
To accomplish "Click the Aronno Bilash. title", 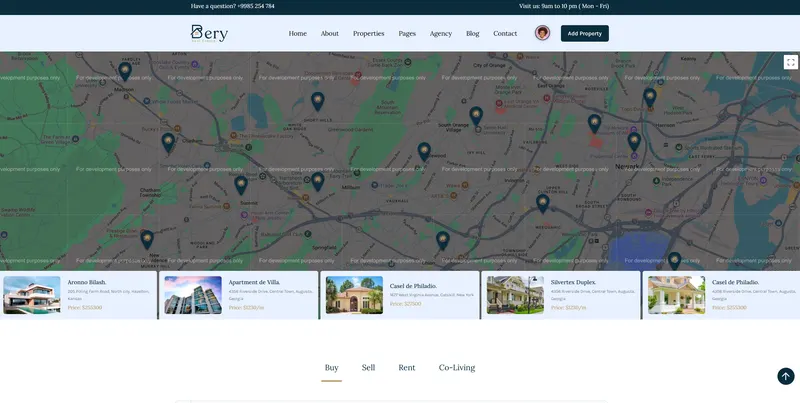I will point(87,282).
